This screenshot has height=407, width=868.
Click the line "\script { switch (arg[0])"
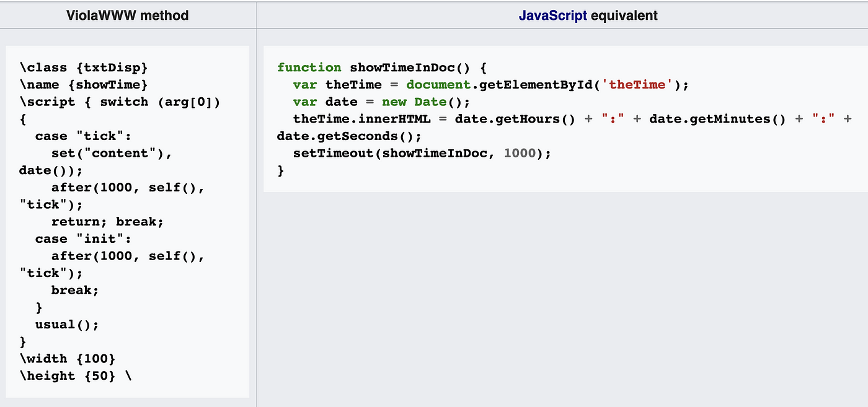point(120,102)
